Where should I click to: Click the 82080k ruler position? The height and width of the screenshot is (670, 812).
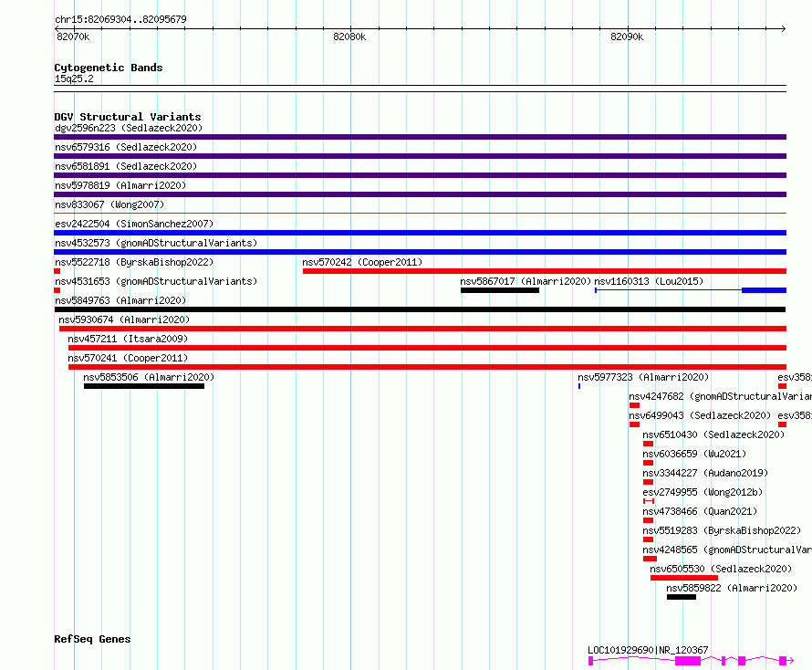(349, 37)
